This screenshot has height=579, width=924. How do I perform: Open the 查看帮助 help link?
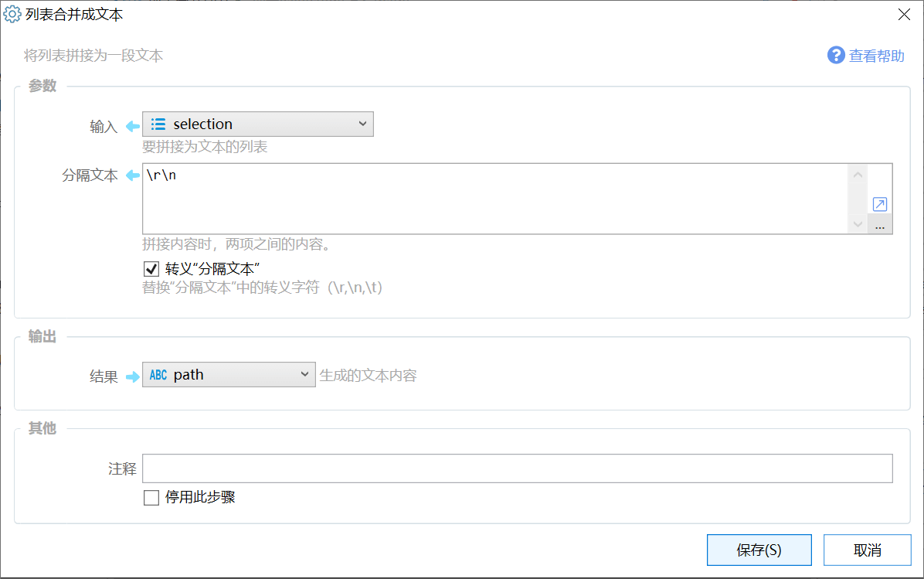[x=876, y=56]
